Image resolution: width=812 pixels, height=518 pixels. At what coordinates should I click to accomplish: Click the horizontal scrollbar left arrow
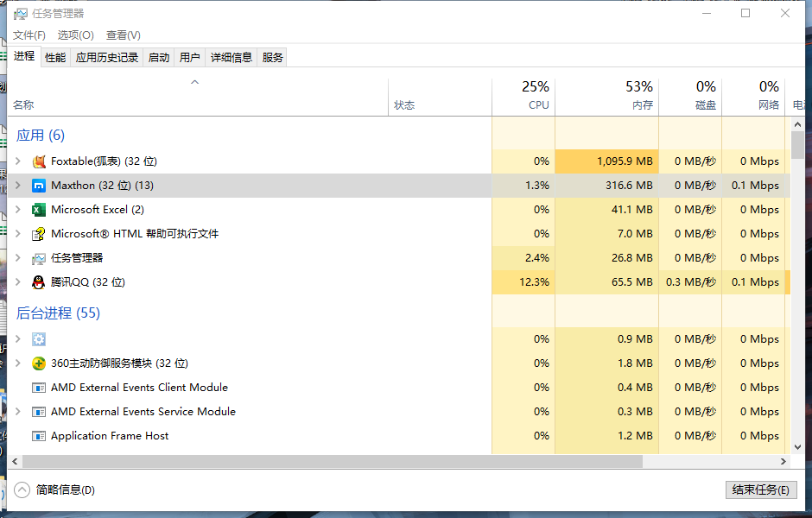coord(15,461)
